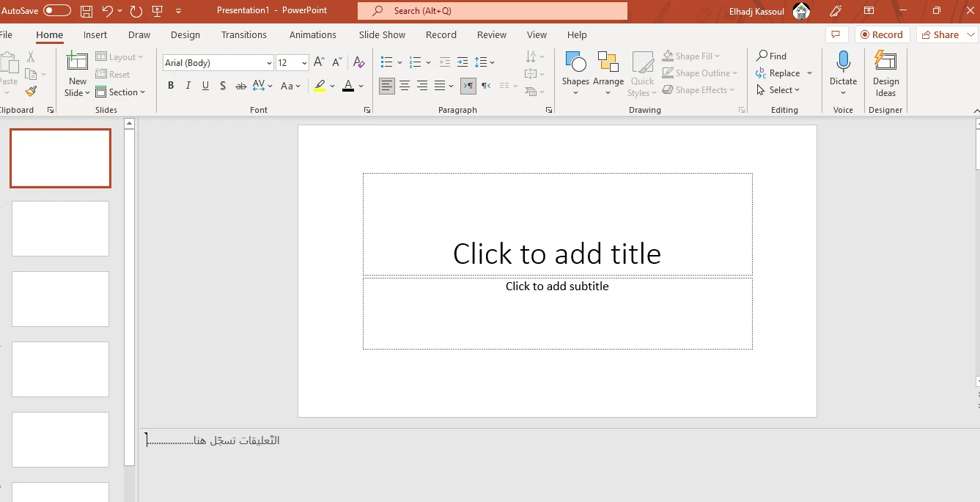
Task: Open the View tab
Action: pyautogui.click(x=537, y=34)
